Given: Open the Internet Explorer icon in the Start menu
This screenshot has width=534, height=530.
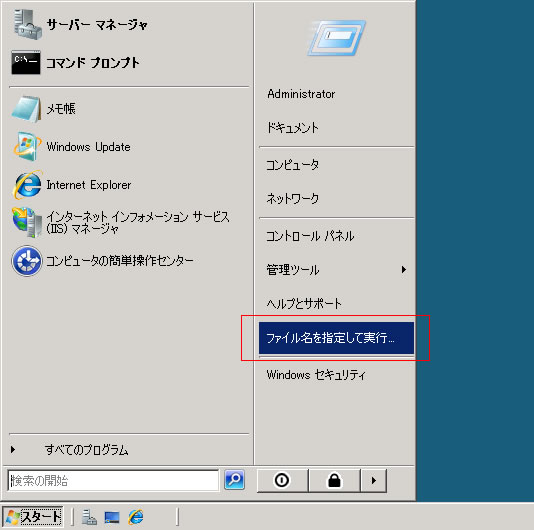Looking at the screenshot, I should [x=27, y=185].
